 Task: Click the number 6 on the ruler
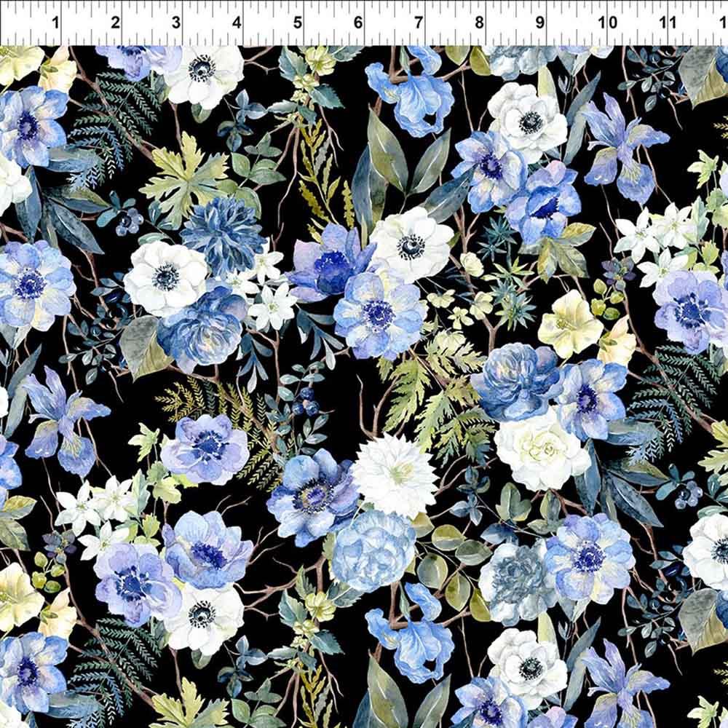[x=358, y=23]
